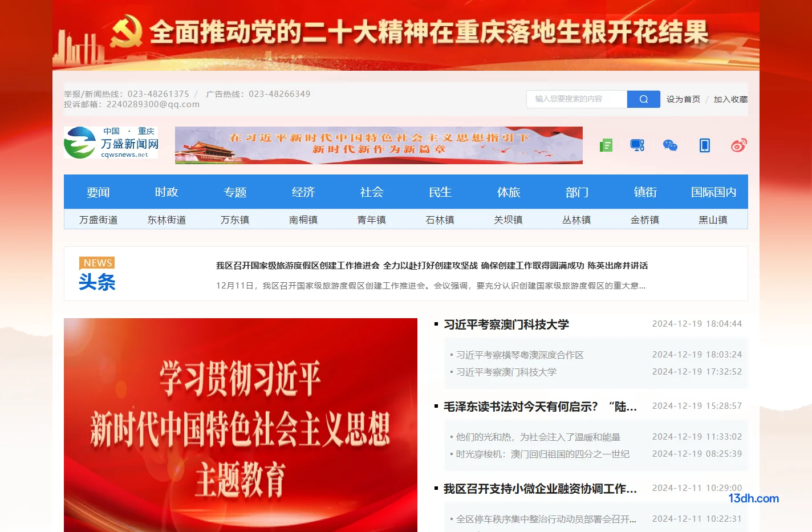Open article 毛泽东读书对今天有何启示

click(x=540, y=407)
